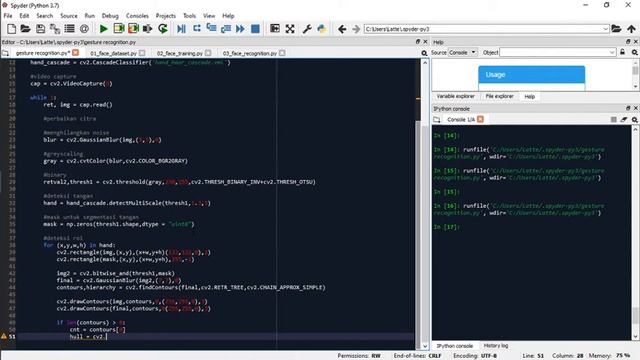
Task: Run the file with green play icon
Action: click(x=104, y=29)
